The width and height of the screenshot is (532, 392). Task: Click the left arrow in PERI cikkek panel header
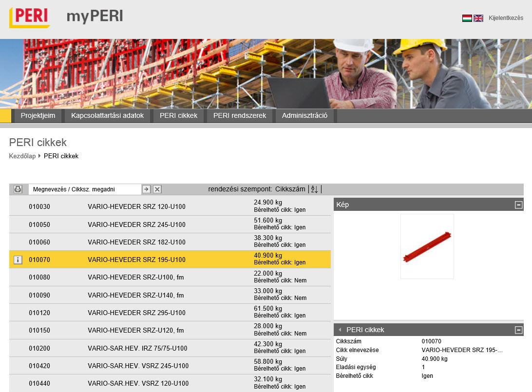point(340,330)
